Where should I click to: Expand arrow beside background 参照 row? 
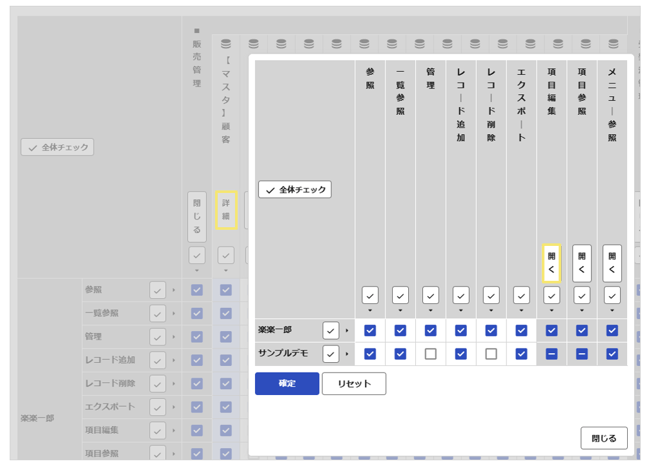coord(174,290)
